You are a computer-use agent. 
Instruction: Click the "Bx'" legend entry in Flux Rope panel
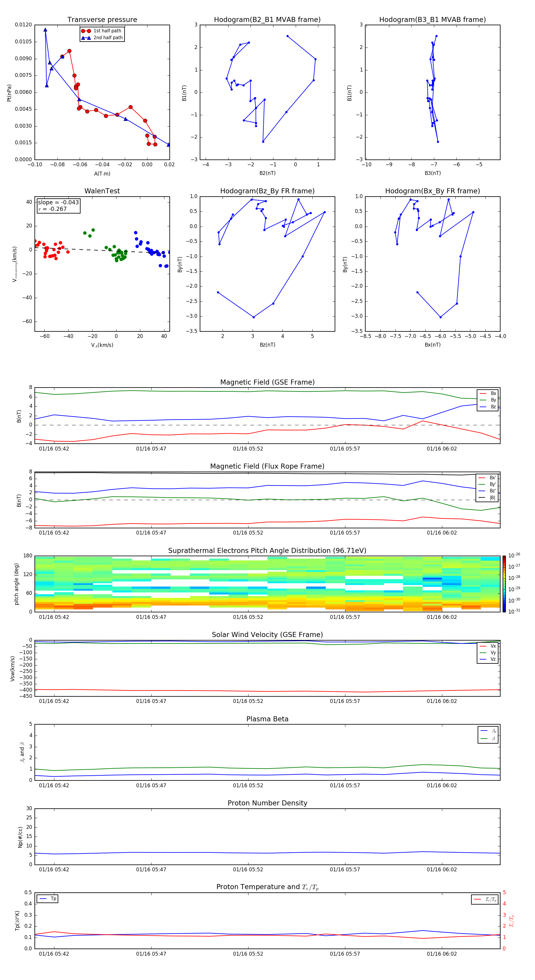488,478
